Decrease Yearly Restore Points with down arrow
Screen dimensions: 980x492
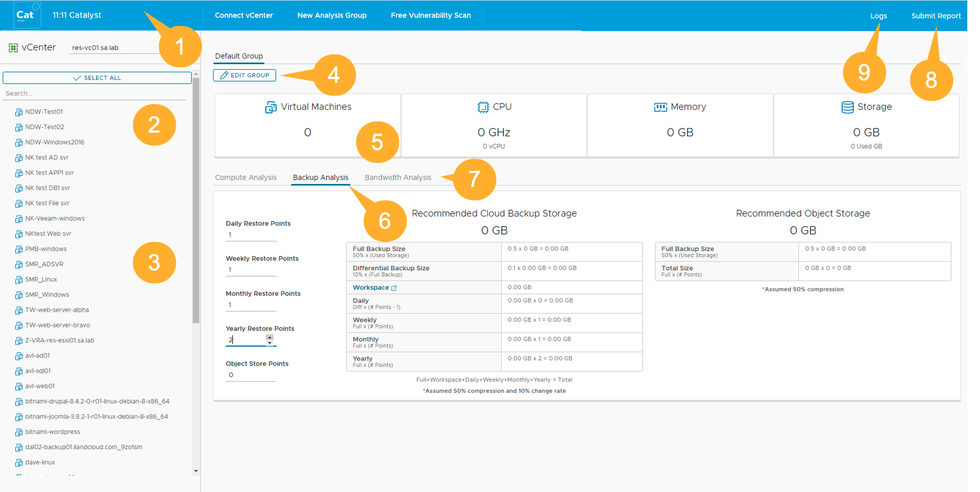pos(270,343)
